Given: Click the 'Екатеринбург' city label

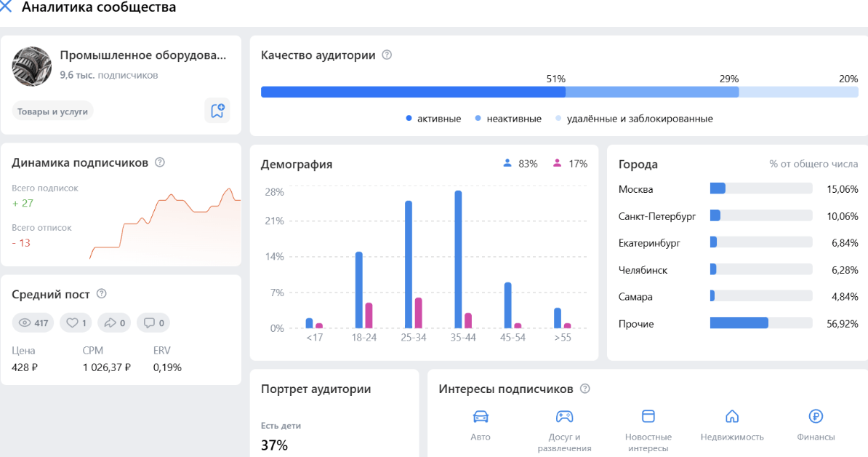Looking at the screenshot, I should point(649,242).
